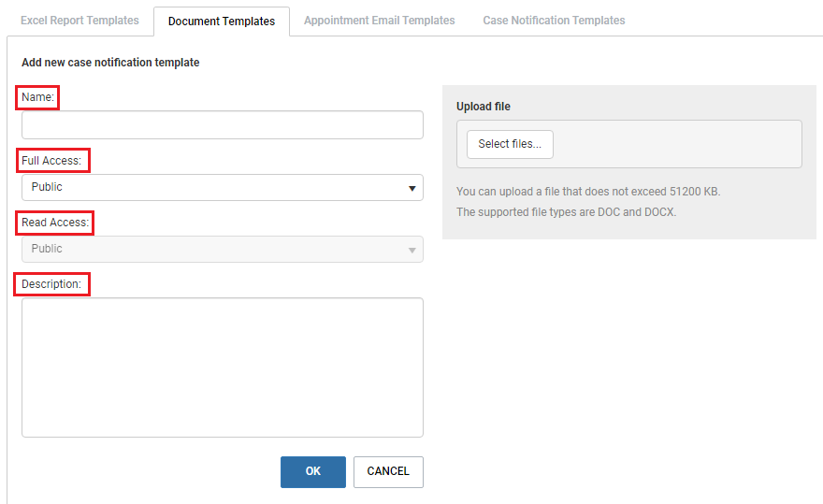Image resolution: width=823 pixels, height=504 pixels.
Task: Click the Read Access: label
Action: 55,223
